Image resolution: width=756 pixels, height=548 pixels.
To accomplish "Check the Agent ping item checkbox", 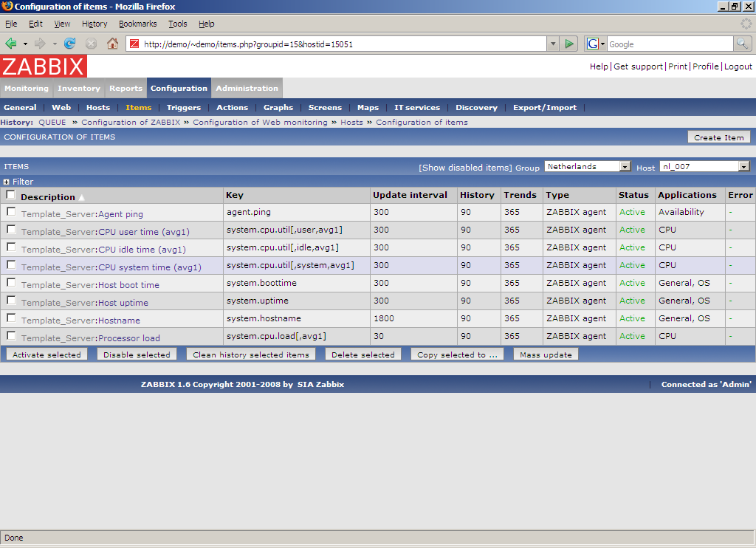I will (11, 212).
